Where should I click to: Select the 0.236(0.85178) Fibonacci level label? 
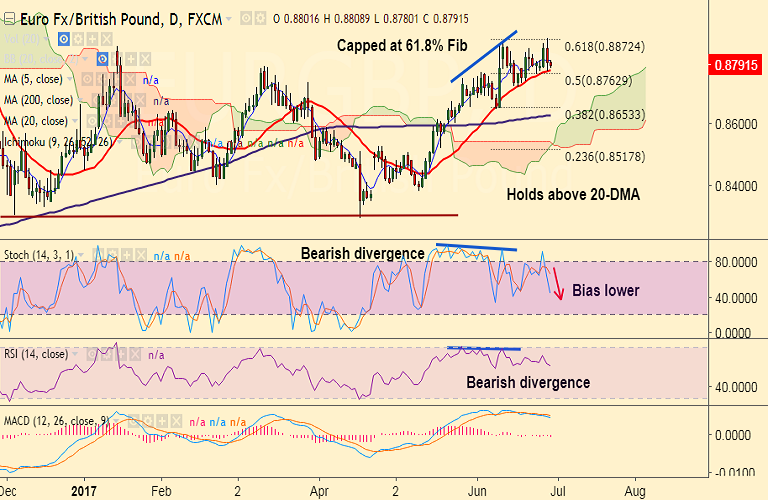coord(605,157)
